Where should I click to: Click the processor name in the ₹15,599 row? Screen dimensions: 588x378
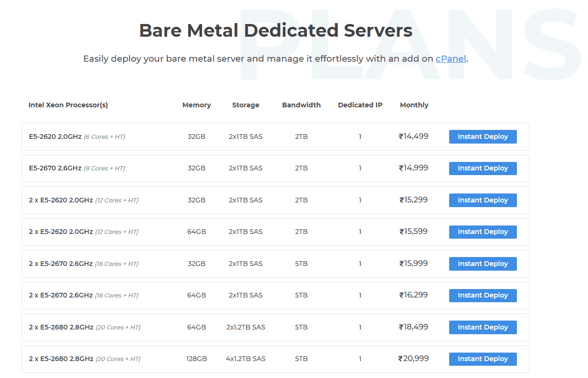click(x=61, y=232)
